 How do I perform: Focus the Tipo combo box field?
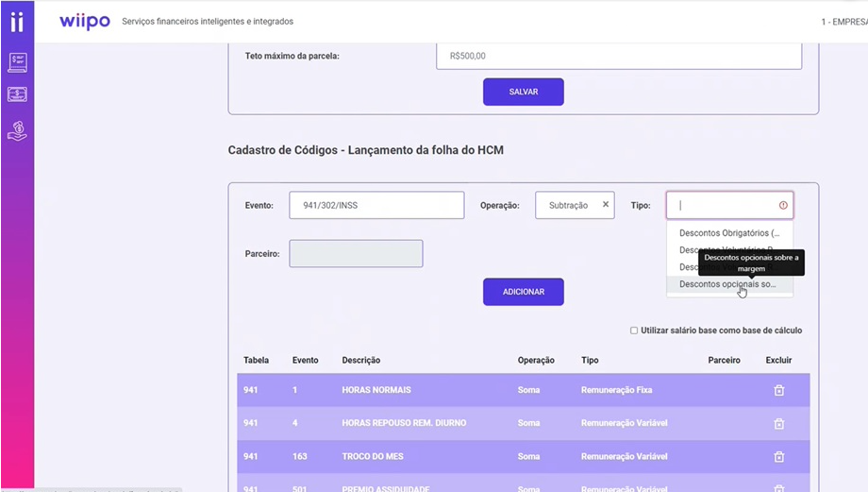click(729, 205)
